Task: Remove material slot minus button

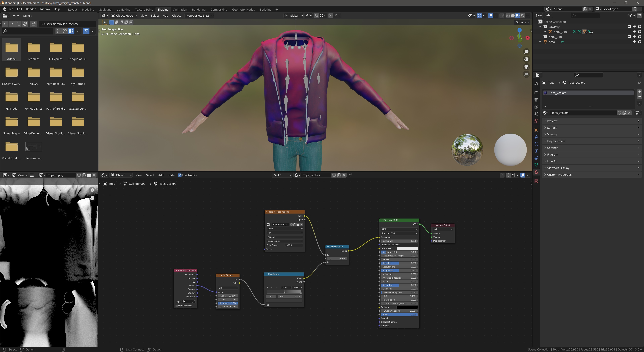Action: pyautogui.click(x=639, y=97)
